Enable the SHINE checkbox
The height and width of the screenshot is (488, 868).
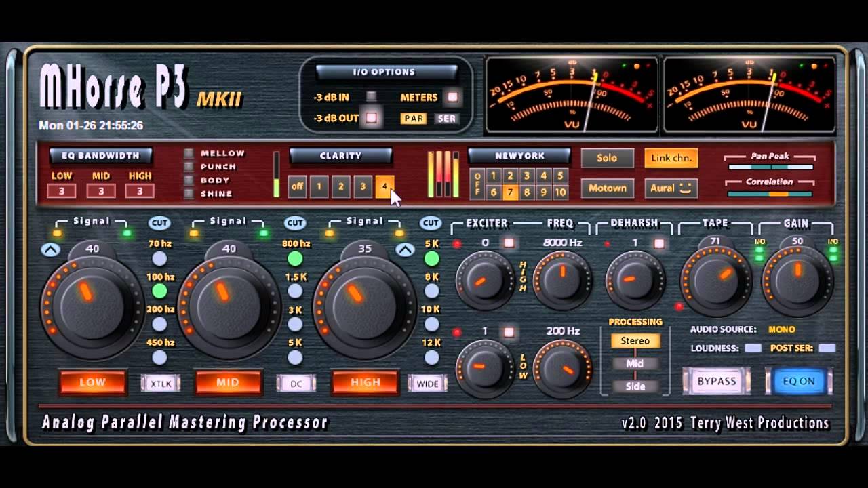pyautogui.click(x=189, y=194)
